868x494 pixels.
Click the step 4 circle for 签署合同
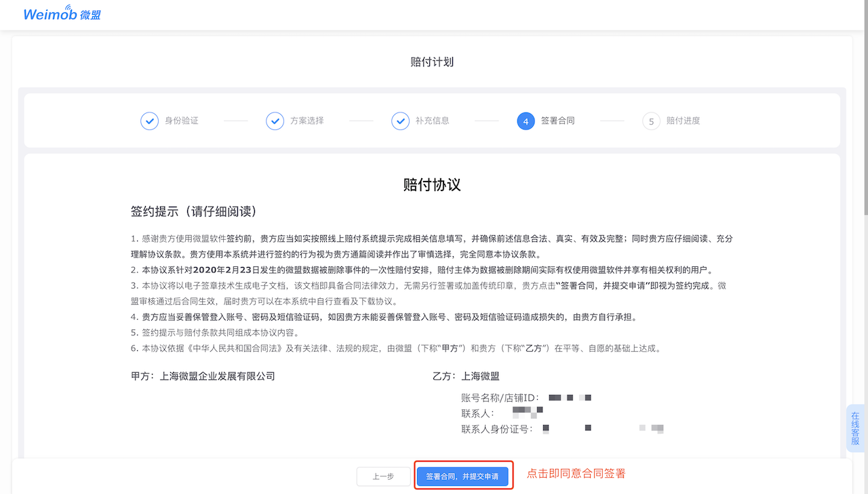[526, 121]
